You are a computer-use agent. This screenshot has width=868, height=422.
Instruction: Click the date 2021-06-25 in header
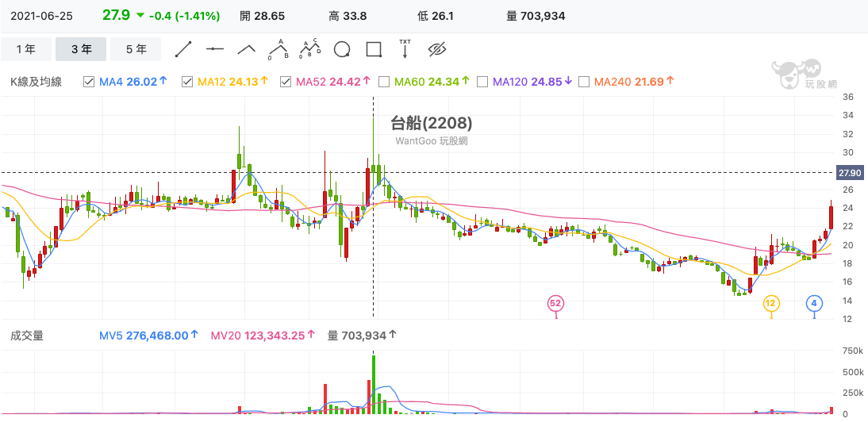40,16
